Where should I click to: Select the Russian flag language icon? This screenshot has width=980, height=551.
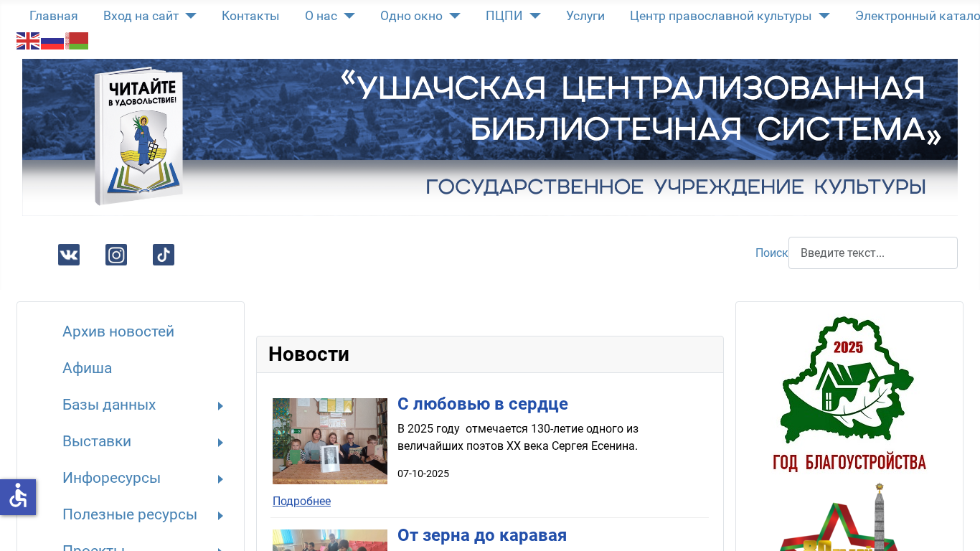(x=52, y=41)
